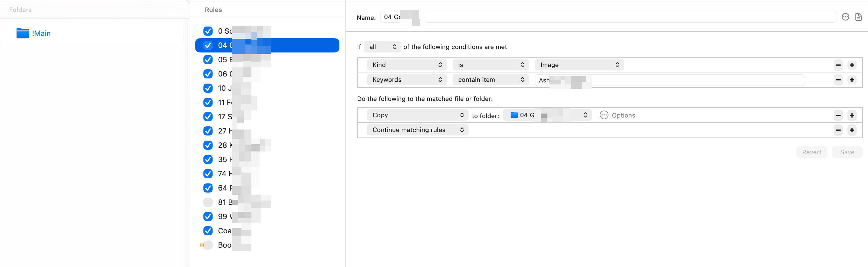Remove the Keywords condition with its minus button
Viewport: 868px width, 267px height.
click(838, 80)
